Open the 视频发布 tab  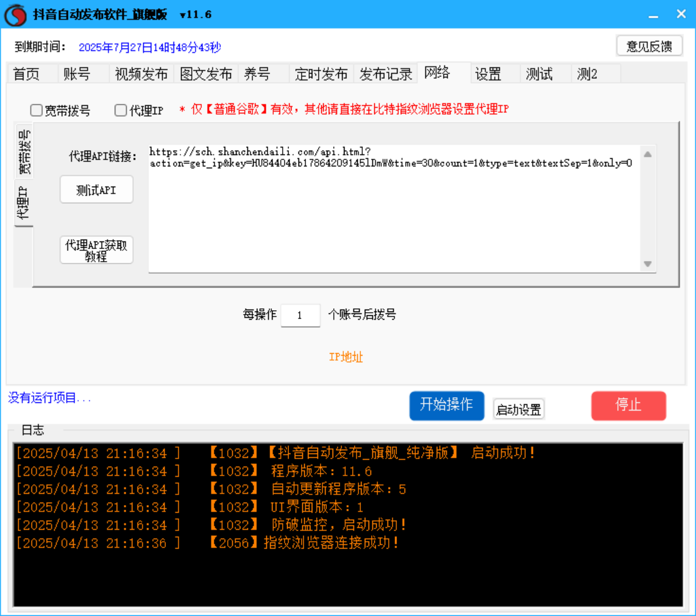pos(141,74)
